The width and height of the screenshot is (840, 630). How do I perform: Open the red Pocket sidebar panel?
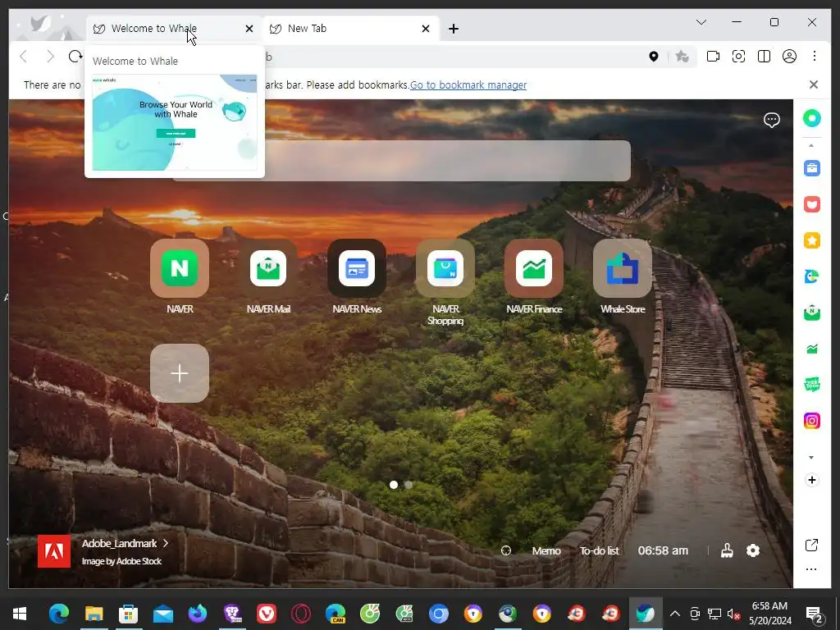tap(811, 204)
